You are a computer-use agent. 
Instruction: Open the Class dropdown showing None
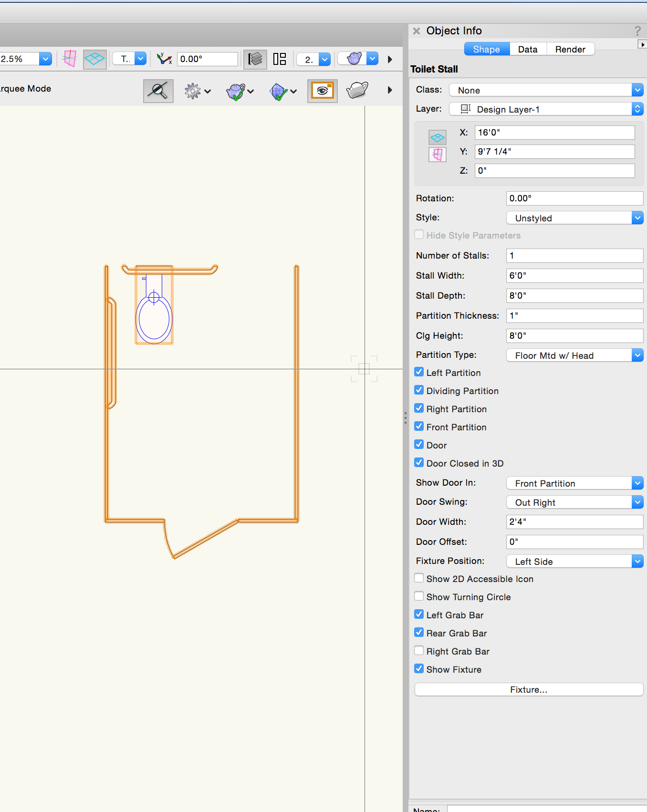[546, 90]
